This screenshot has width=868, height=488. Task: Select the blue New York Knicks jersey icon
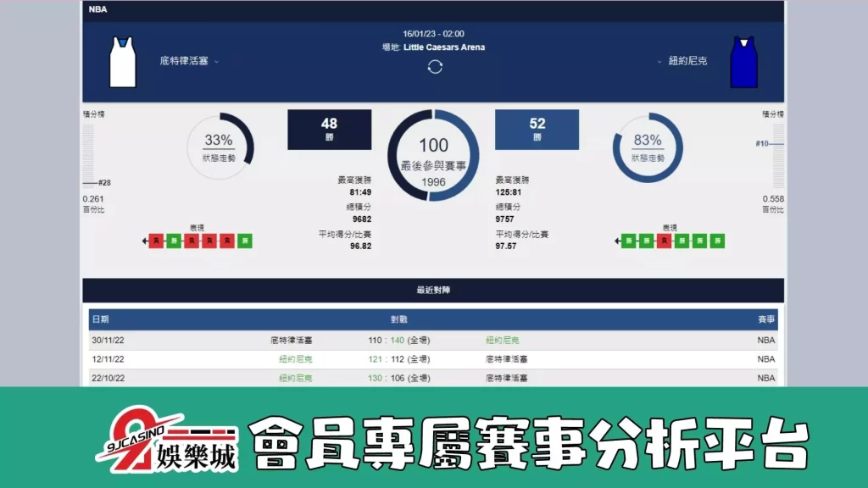click(745, 61)
